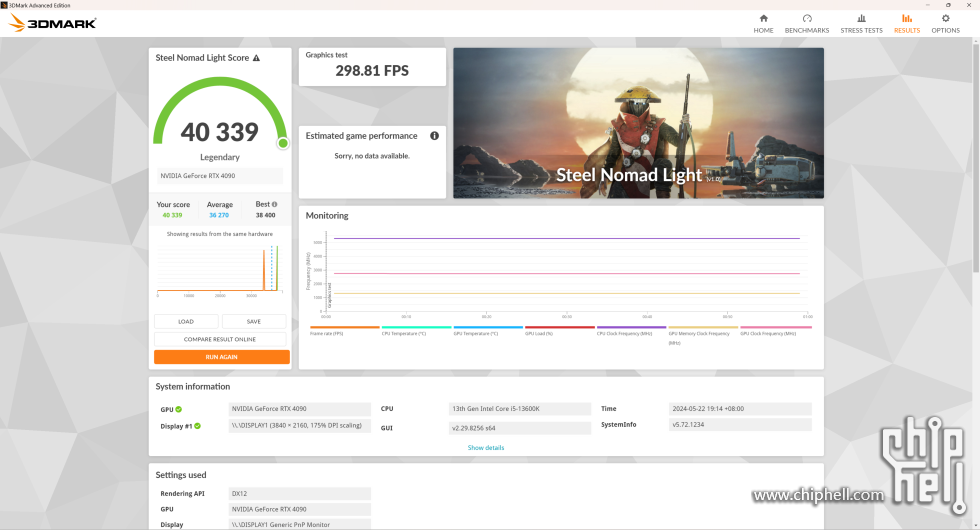Click the Show details link

[x=486, y=448]
